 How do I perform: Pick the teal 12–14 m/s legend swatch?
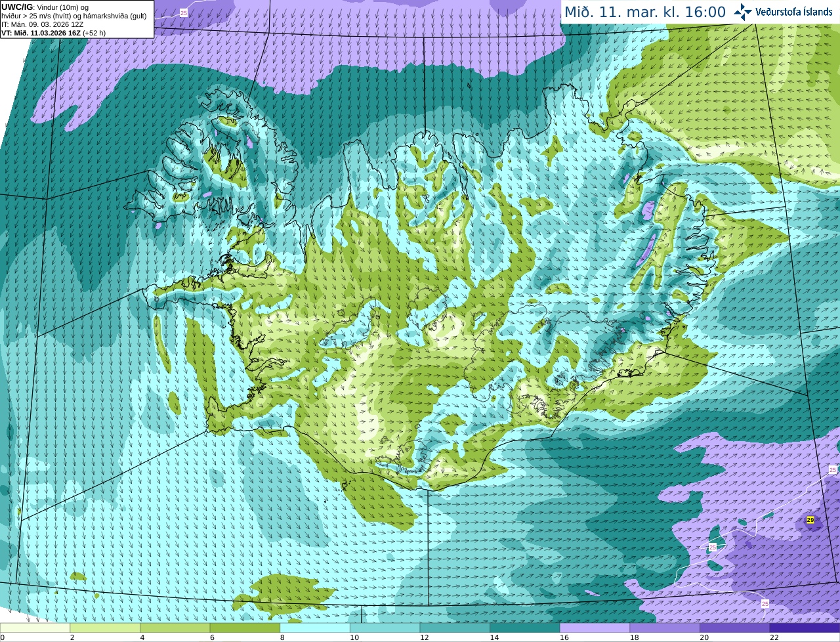pyautogui.click(x=455, y=628)
